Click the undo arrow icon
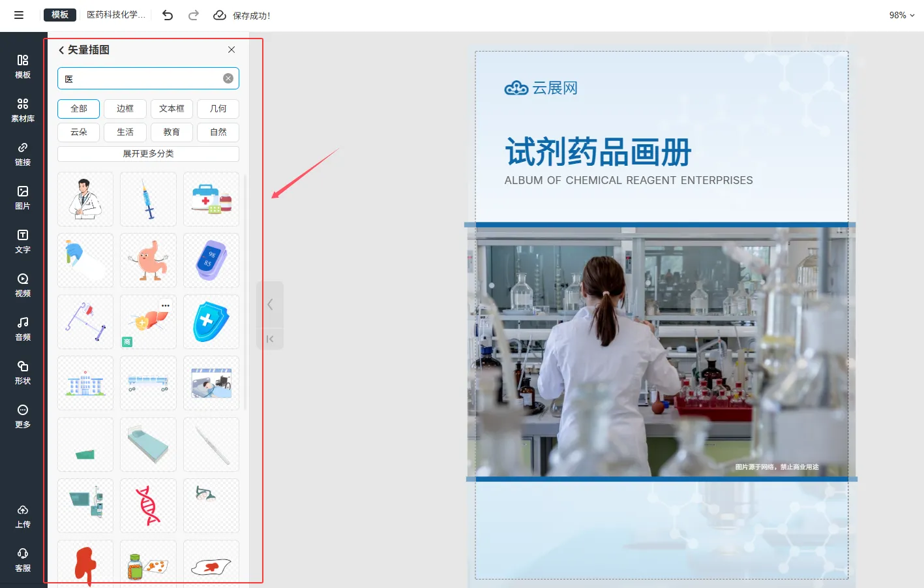This screenshot has height=588, width=924. coord(168,15)
